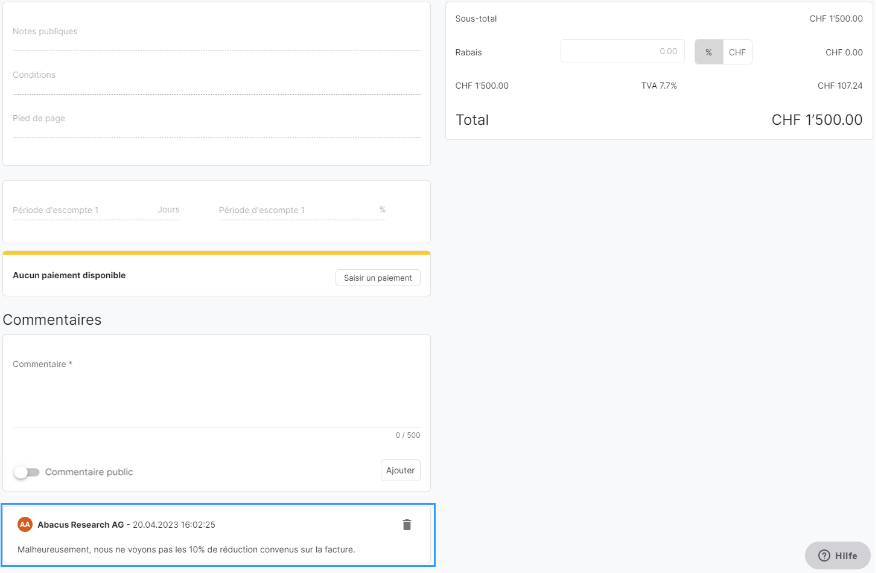The width and height of the screenshot is (876, 573).
Task: Switch discount unit to CHF
Action: 737,52
